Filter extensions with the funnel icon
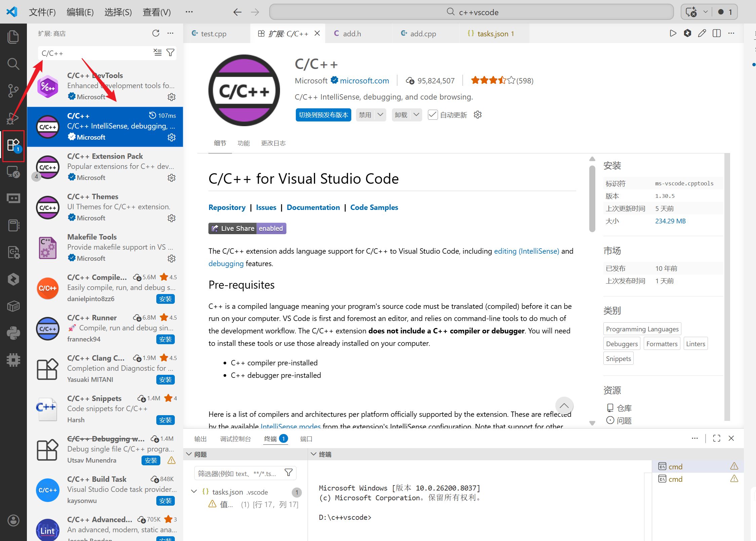Image resolution: width=756 pixels, height=541 pixels. pos(170,52)
